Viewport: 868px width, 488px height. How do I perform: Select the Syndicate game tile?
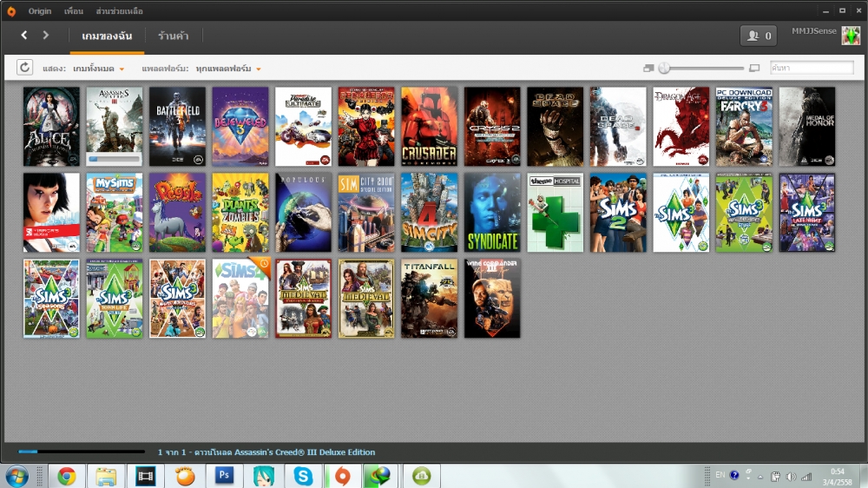[x=492, y=213]
